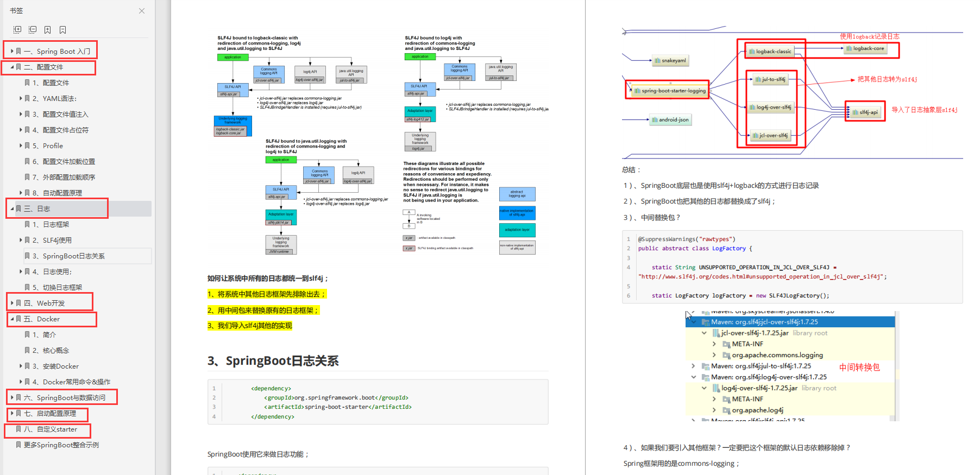
Task: Click the bookmark icon beside '2、核心概念'
Action: click(x=27, y=351)
